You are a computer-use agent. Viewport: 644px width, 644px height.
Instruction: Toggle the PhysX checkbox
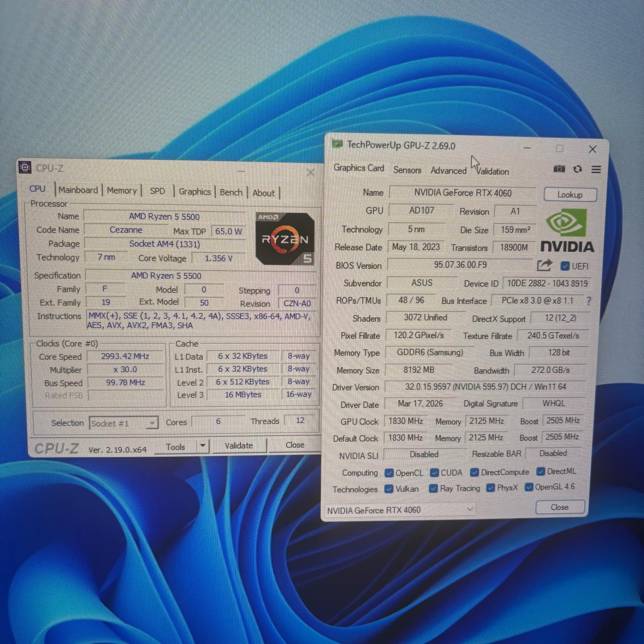tap(490, 488)
